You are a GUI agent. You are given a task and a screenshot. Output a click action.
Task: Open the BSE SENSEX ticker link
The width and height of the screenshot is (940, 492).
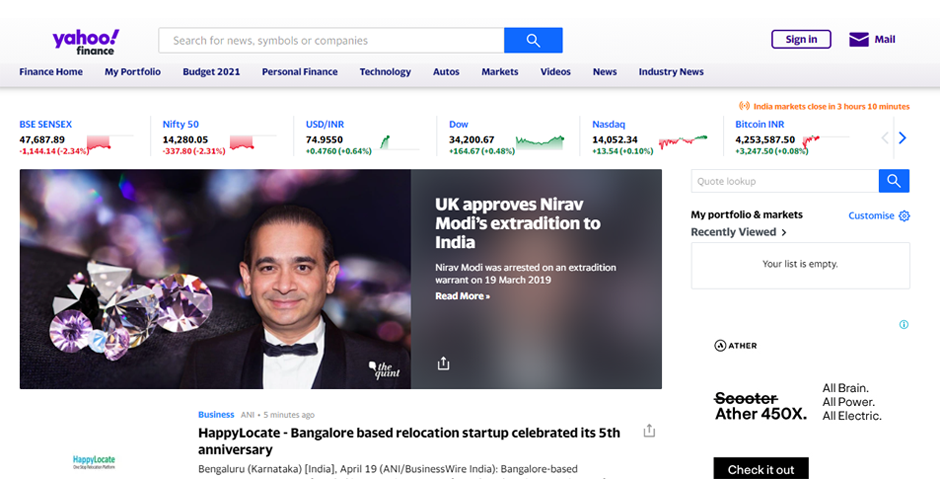(46, 124)
